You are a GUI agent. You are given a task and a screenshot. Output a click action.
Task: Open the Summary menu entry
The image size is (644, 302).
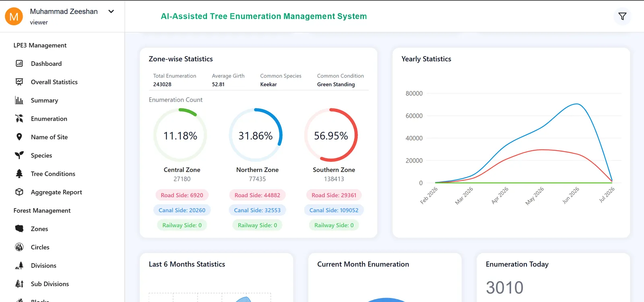[44, 101]
